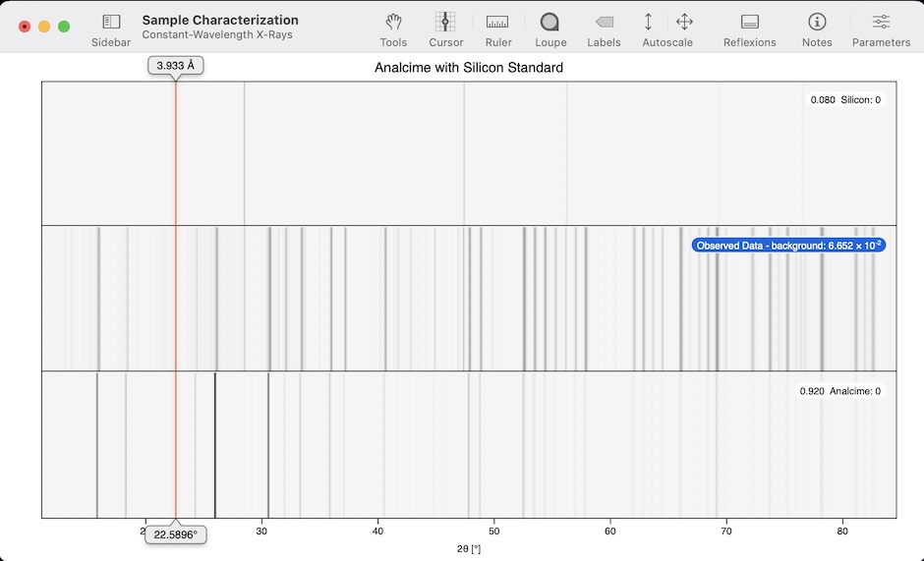Select the Tools hand icon
924x561 pixels.
click(393, 22)
